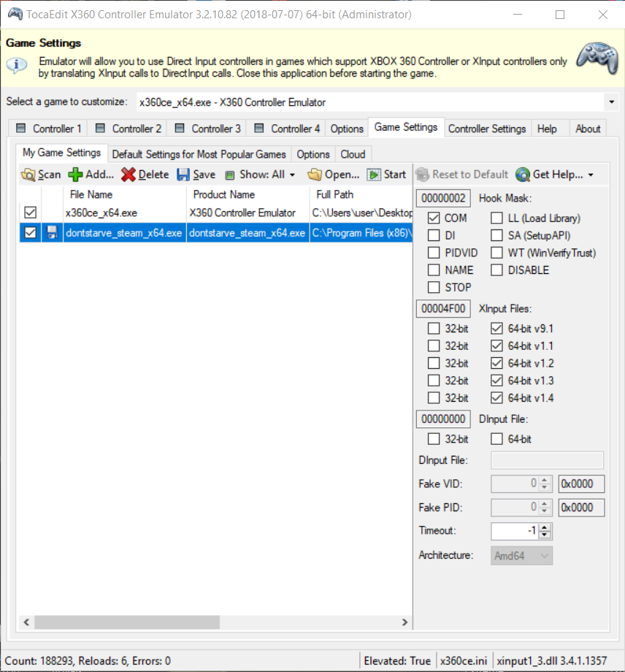Enable the WT (WinVerifyTrust) checkbox
The height and width of the screenshot is (672, 625).
click(496, 253)
